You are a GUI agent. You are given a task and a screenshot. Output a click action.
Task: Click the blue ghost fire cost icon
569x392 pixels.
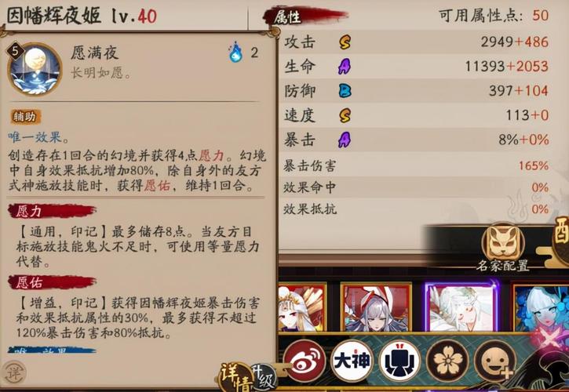(x=235, y=53)
